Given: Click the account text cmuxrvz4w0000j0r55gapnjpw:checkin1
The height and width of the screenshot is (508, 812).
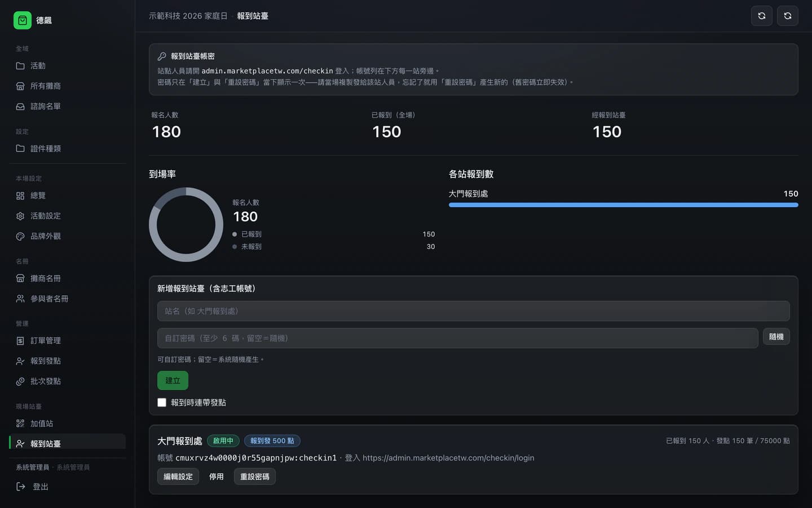Looking at the screenshot, I should 256,458.
